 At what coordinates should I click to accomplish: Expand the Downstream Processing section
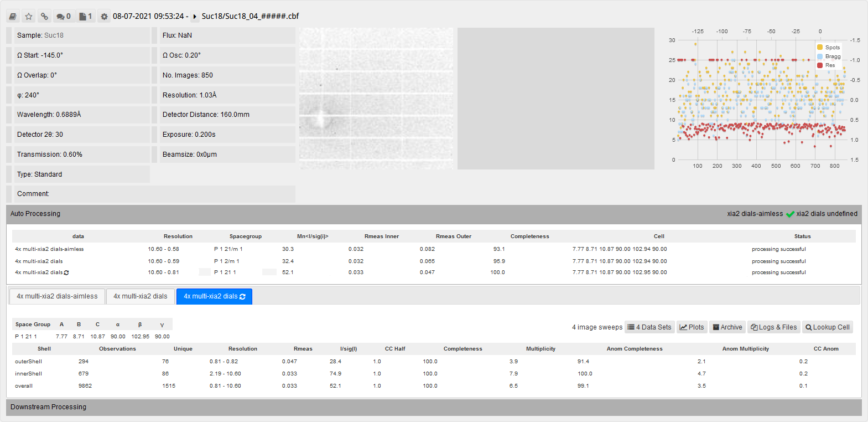click(48, 407)
